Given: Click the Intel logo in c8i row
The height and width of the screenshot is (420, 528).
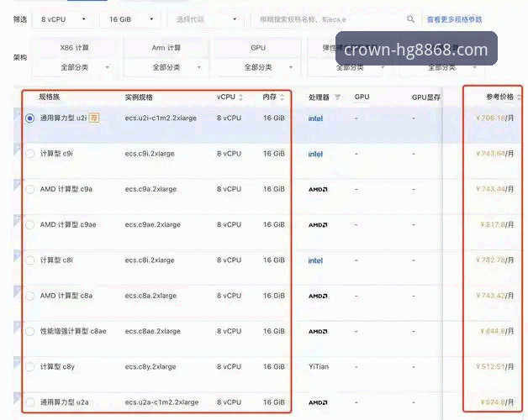Looking at the screenshot, I should [315, 260].
